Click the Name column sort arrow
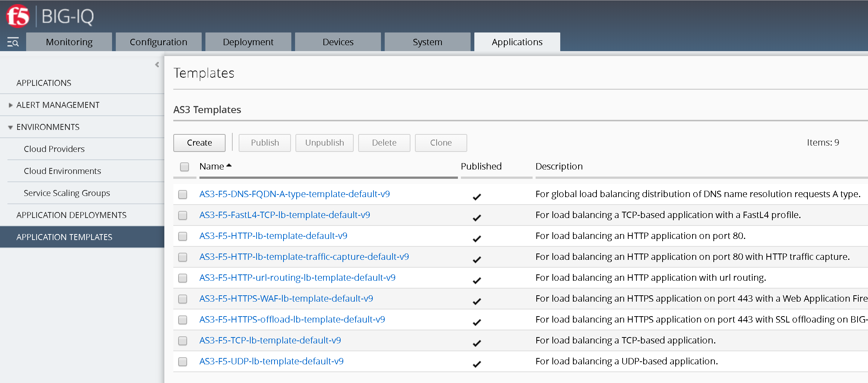868x383 pixels. pos(229,165)
